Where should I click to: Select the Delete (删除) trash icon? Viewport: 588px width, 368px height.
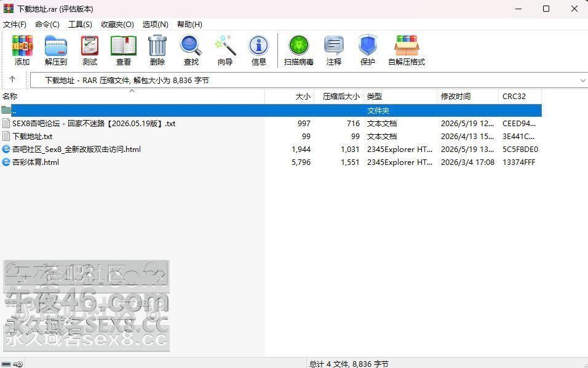click(157, 50)
